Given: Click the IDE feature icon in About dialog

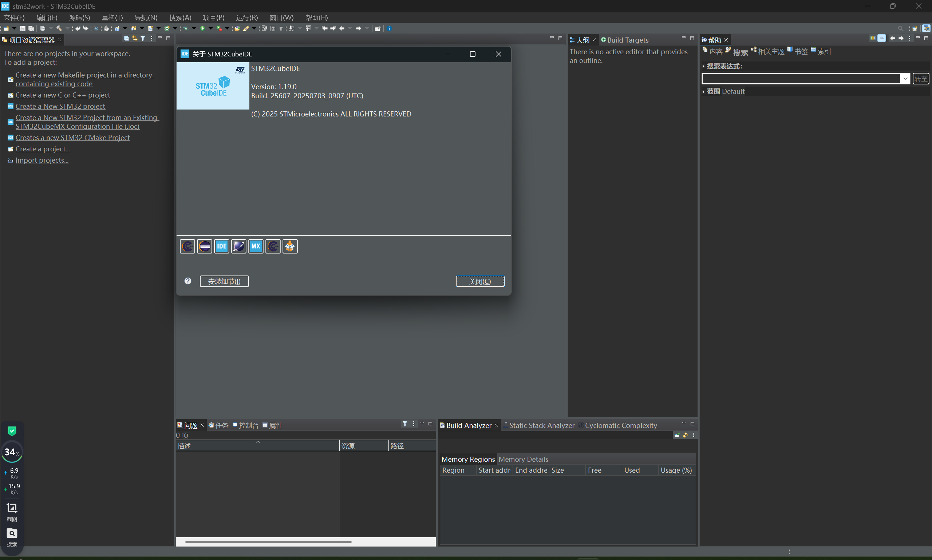Looking at the screenshot, I should [x=222, y=246].
